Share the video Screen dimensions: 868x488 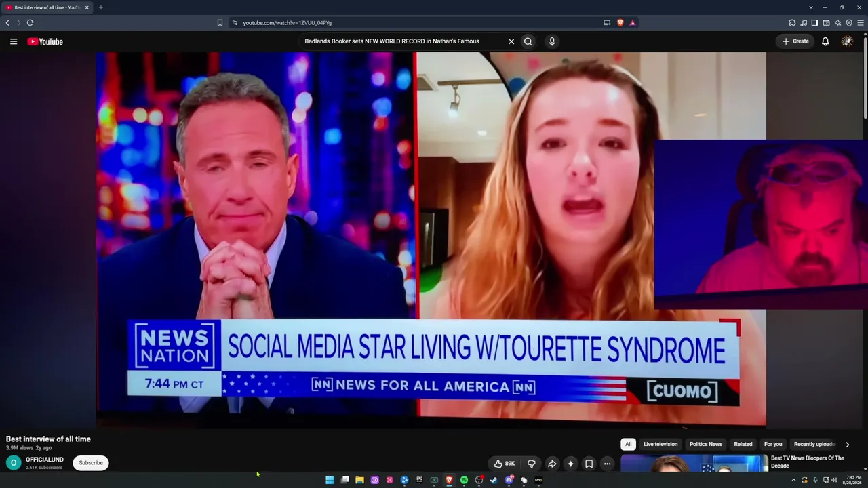click(x=552, y=464)
